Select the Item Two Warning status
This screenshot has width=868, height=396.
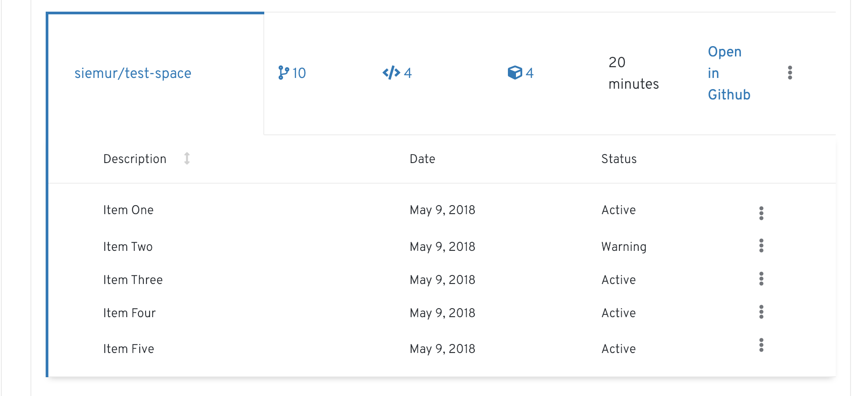click(623, 247)
